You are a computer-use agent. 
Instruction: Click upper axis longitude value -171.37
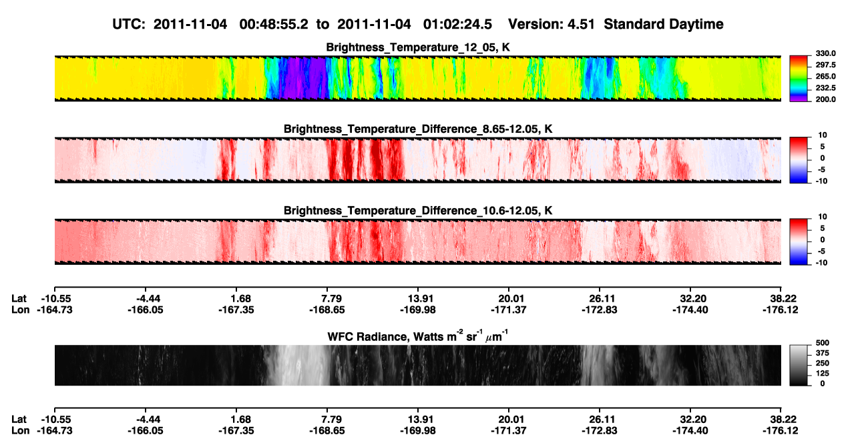coord(509,310)
